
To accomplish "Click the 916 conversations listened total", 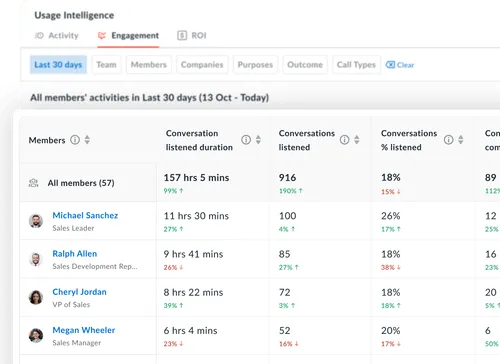I will pyautogui.click(x=287, y=178).
